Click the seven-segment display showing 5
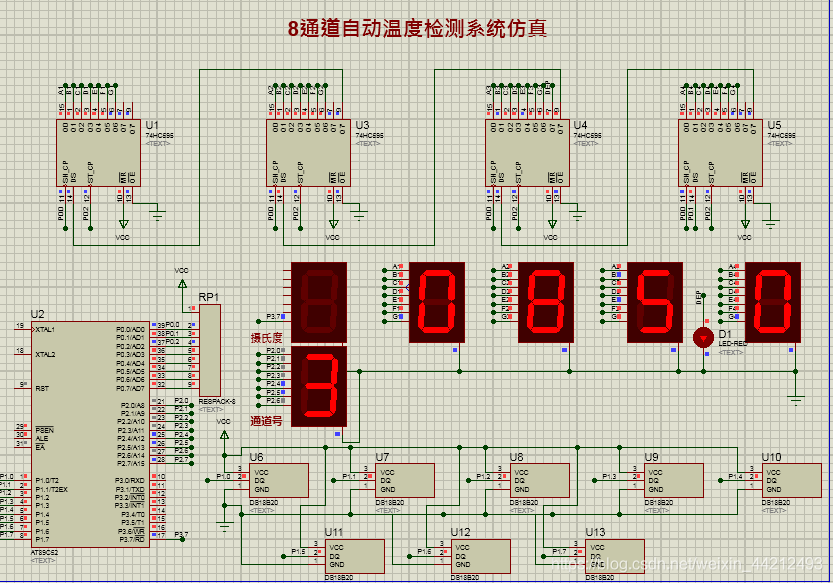 click(654, 302)
